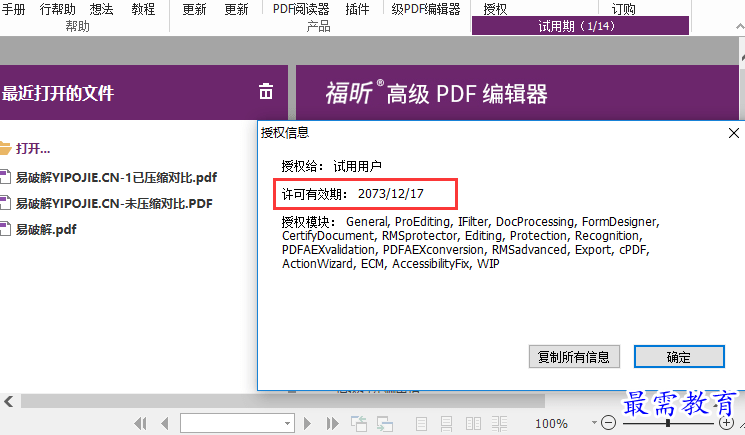
Task: Click the 复制所有信息 button
Action: pos(574,357)
